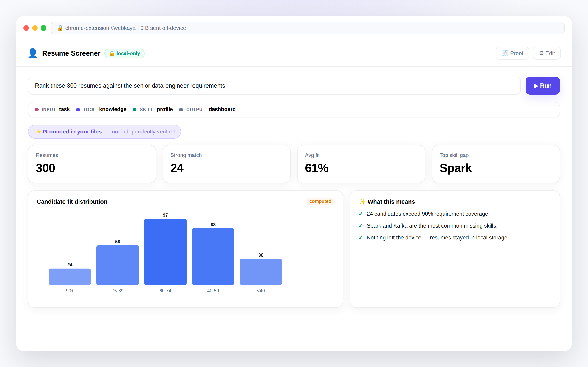Click the task prompt input field
Image resolution: width=588 pixels, height=367 pixels.
pyautogui.click(x=274, y=86)
